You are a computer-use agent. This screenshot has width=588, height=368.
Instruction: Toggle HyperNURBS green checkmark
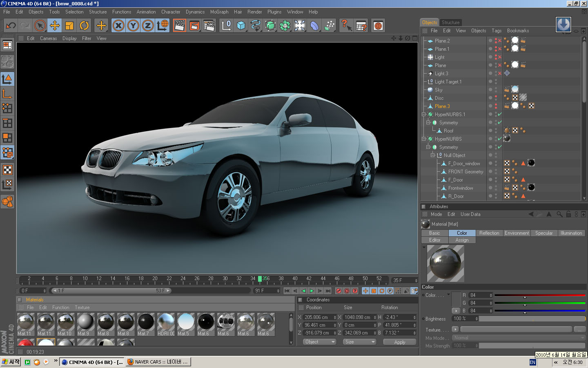pos(500,139)
